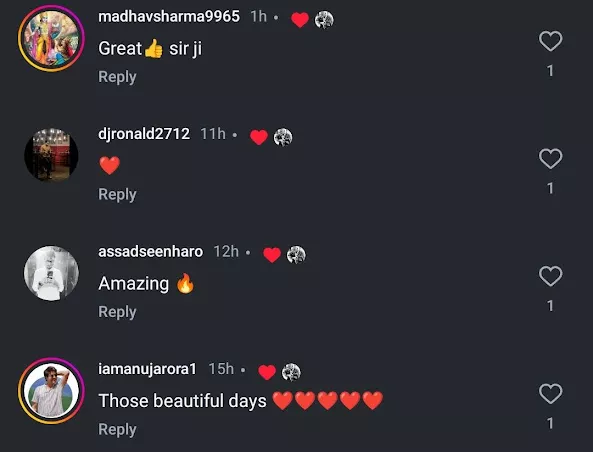Viewport: 593px width, 452px height.
Task: Reply to iamanujarora1's comment
Action: click(117, 430)
